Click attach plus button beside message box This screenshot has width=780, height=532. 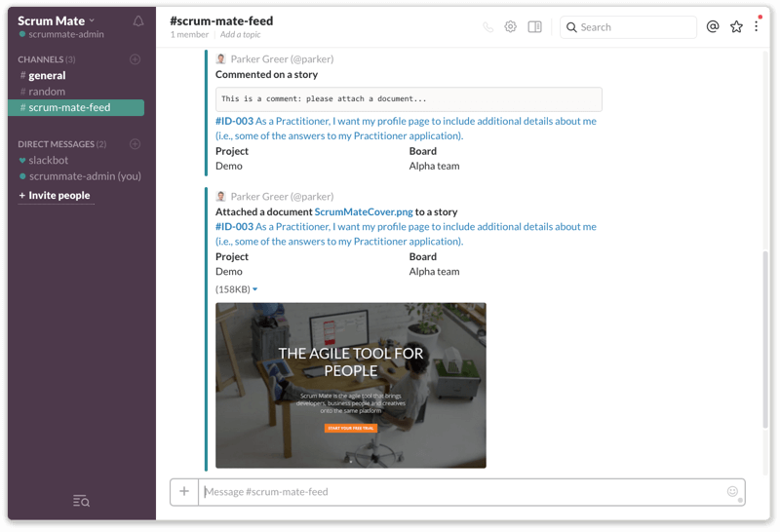(x=184, y=492)
